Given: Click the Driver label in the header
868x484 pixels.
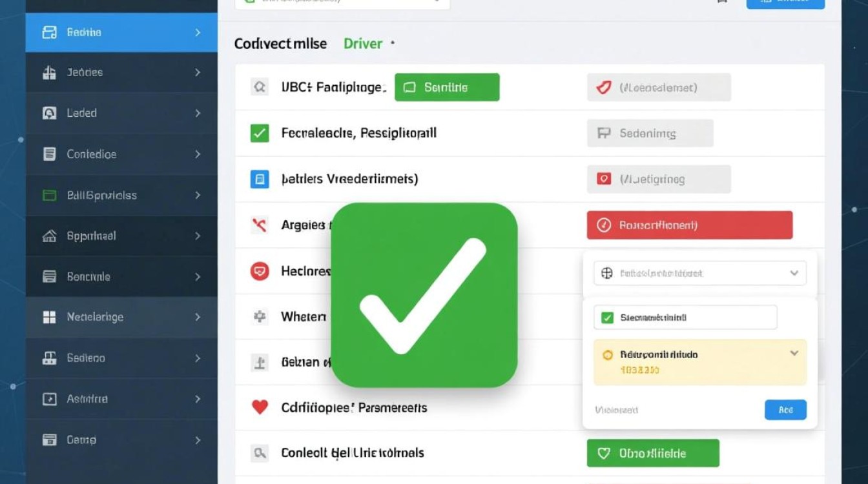Looking at the screenshot, I should (363, 44).
